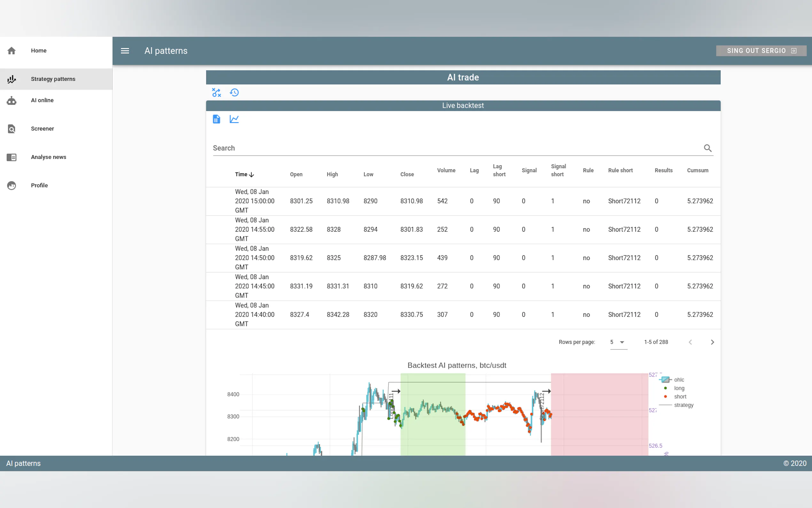
Task: Open Analyse news menu item
Action: (48, 157)
